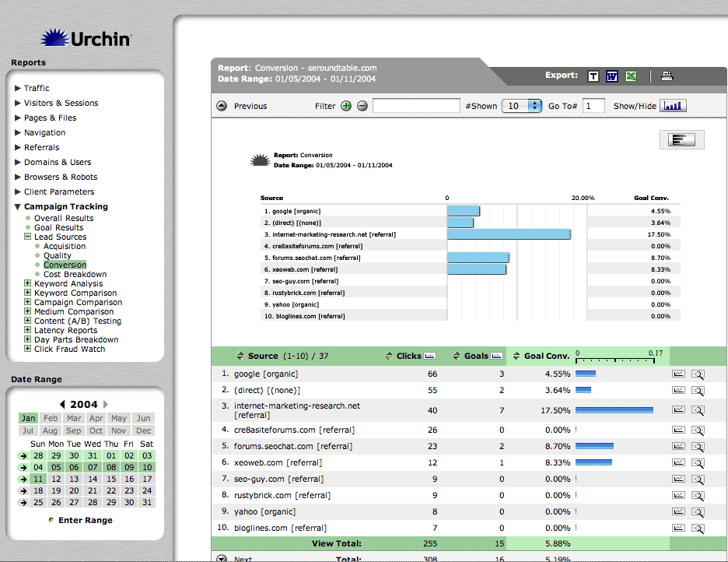Open trend graph for forums.seochat.com row
The width and height of the screenshot is (728, 562).
point(678,446)
